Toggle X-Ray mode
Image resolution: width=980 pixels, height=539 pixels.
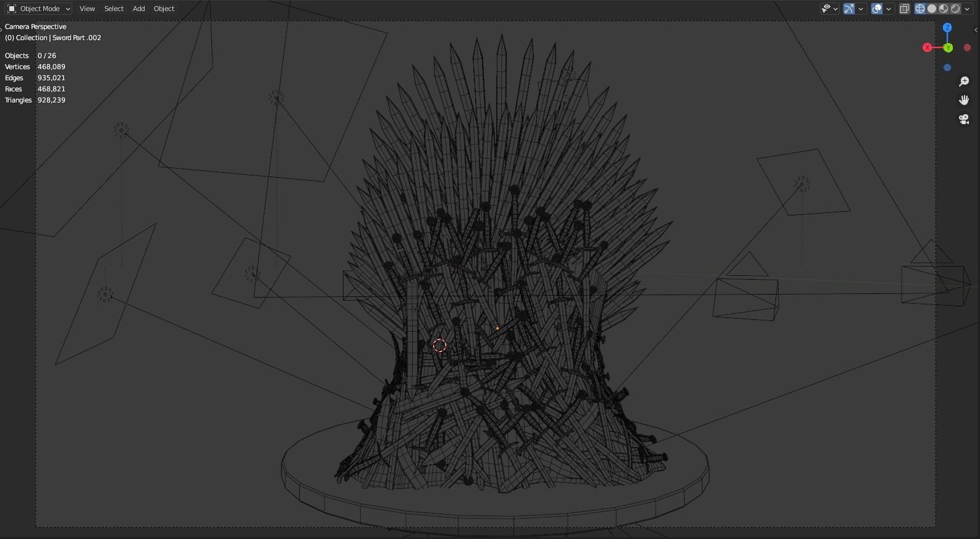(x=905, y=9)
